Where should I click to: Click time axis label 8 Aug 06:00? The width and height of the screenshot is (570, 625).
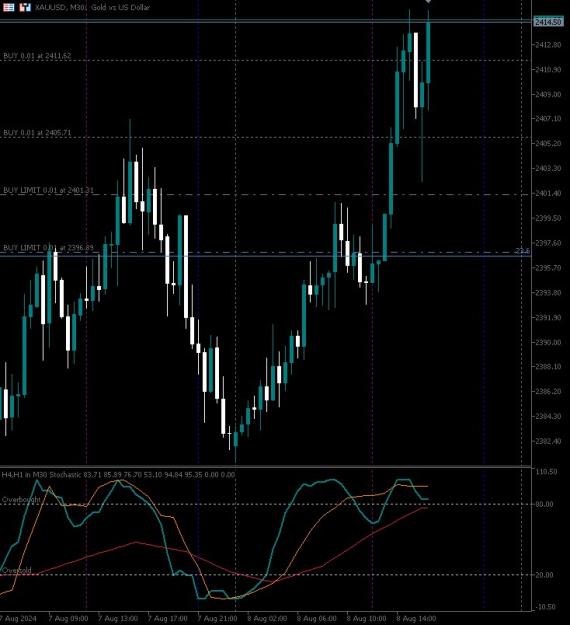point(317,619)
